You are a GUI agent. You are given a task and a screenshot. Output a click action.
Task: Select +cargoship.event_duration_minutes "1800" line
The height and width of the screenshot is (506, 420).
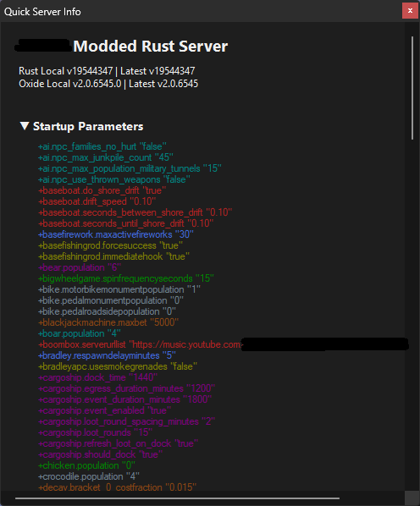125,399
